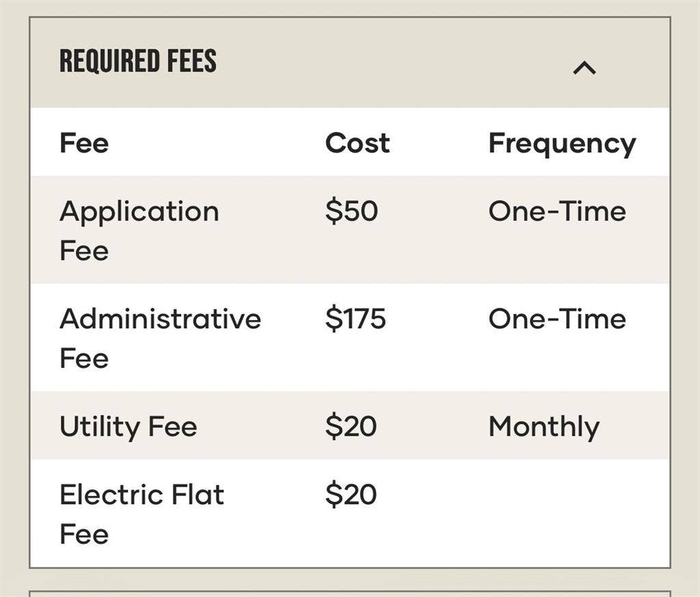Click the Utility Fee row label
Image resolution: width=700 pixels, height=597 pixels.
[x=129, y=427]
